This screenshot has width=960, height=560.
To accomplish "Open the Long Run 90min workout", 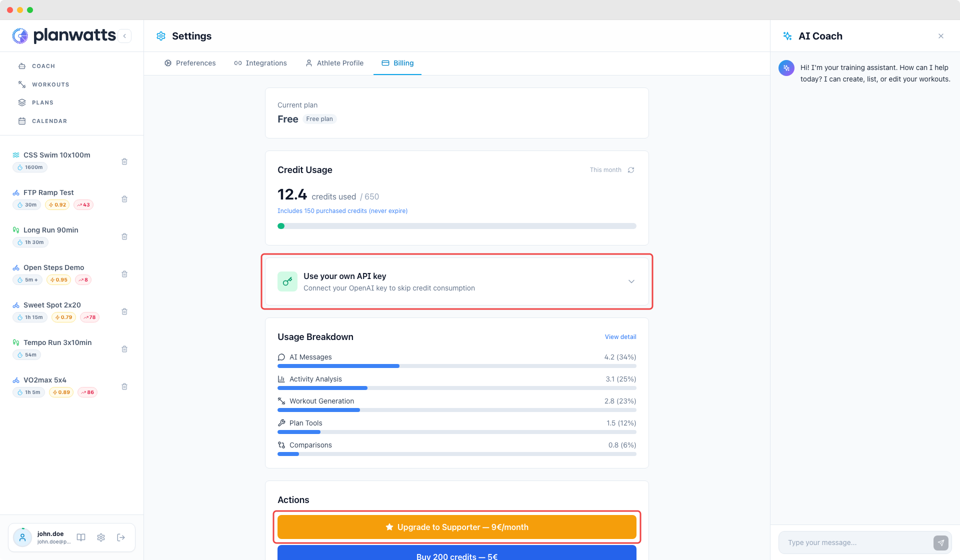I will (51, 230).
